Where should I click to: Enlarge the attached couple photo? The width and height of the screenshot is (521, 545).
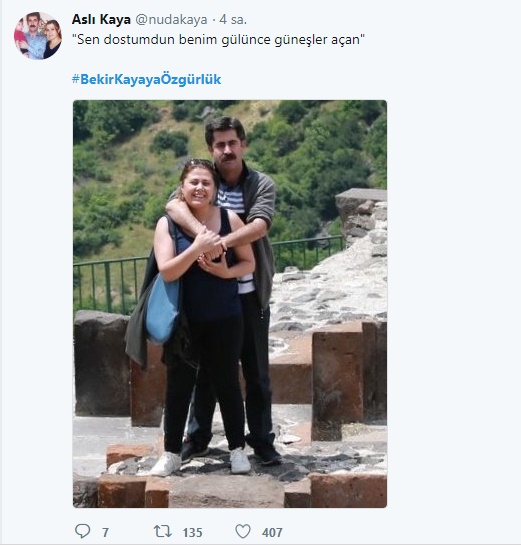pos(230,304)
